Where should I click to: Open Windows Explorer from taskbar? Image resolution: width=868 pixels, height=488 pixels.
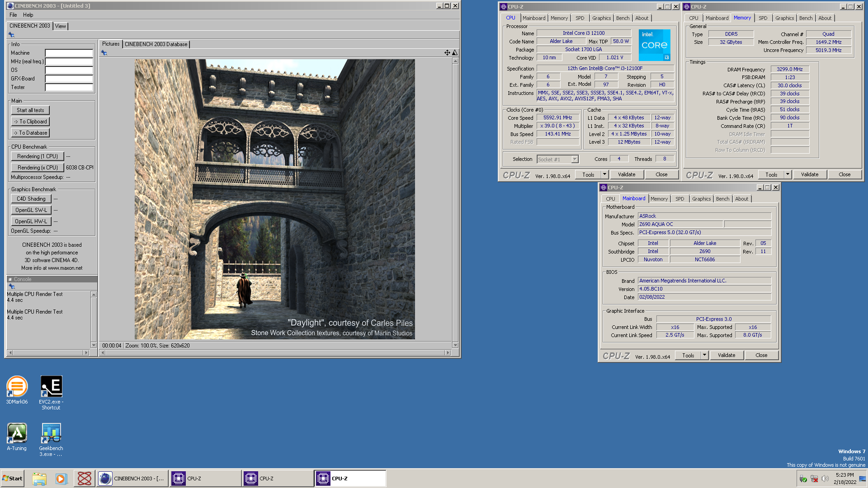[x=39, y=479]
